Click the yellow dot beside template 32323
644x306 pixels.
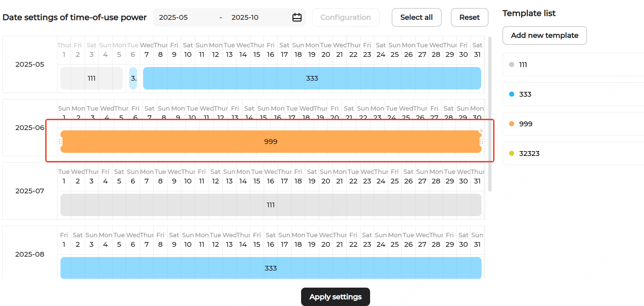pyautogui.click(x=511, y=154)
